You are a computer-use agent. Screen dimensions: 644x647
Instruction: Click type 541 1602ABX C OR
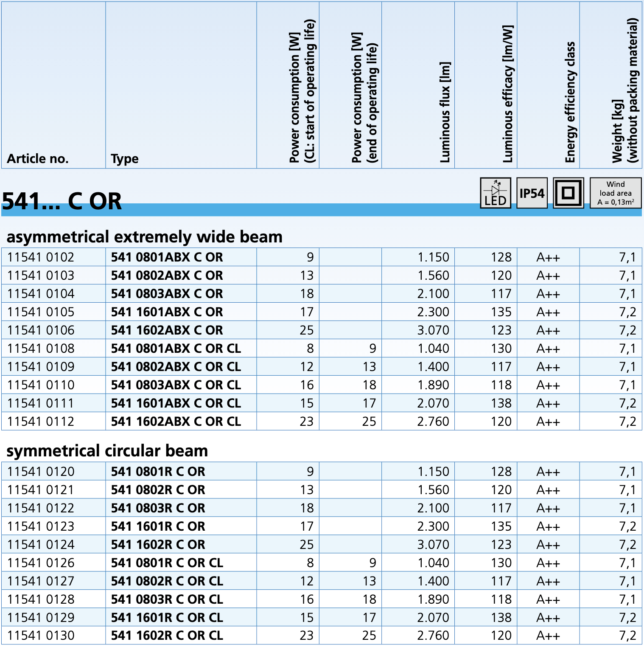coord(167,330)
